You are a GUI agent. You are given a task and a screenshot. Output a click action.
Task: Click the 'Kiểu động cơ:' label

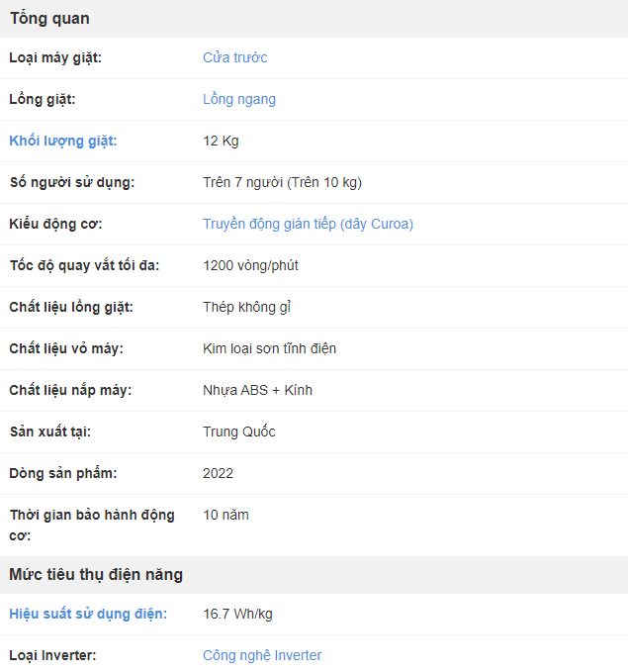55,224
